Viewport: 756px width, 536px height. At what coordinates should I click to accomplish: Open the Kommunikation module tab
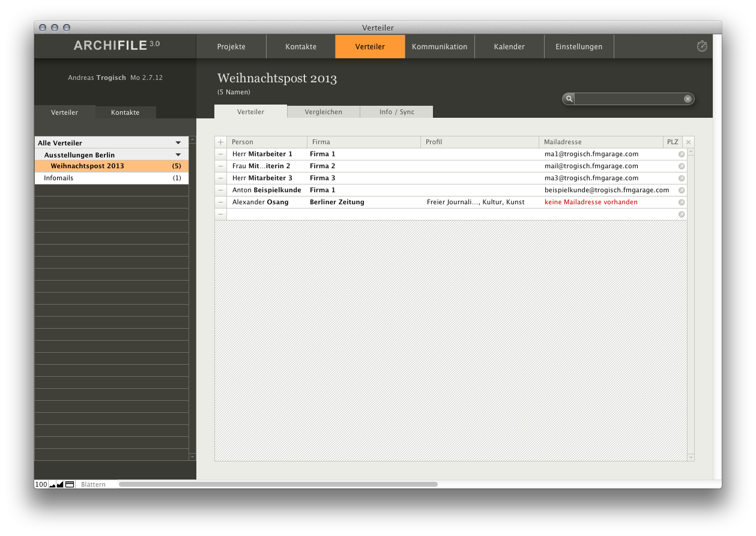pos(440,47)
